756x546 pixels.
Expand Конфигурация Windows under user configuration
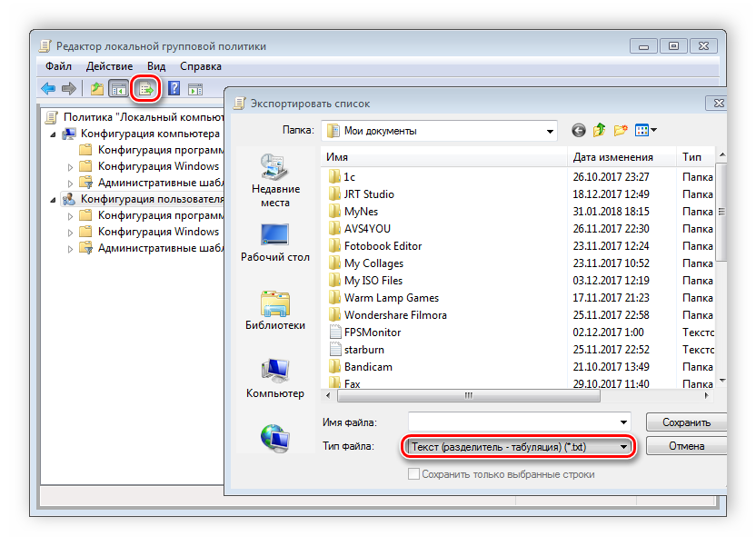click(x=70, y=233)
